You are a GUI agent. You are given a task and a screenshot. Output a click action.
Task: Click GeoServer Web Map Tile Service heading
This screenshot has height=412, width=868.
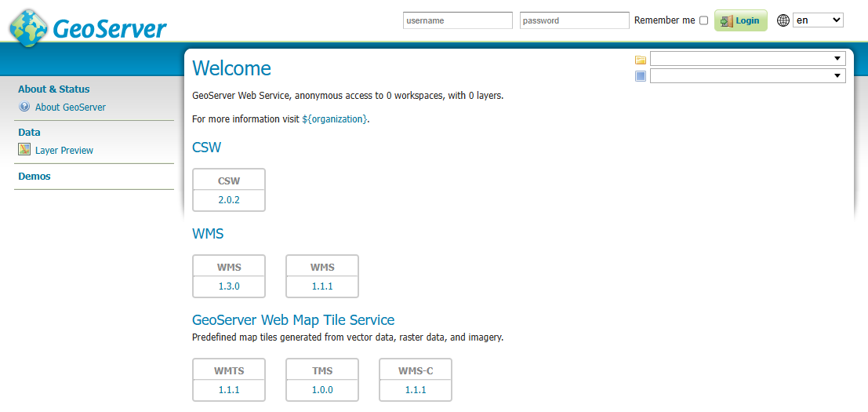point(293,319)
